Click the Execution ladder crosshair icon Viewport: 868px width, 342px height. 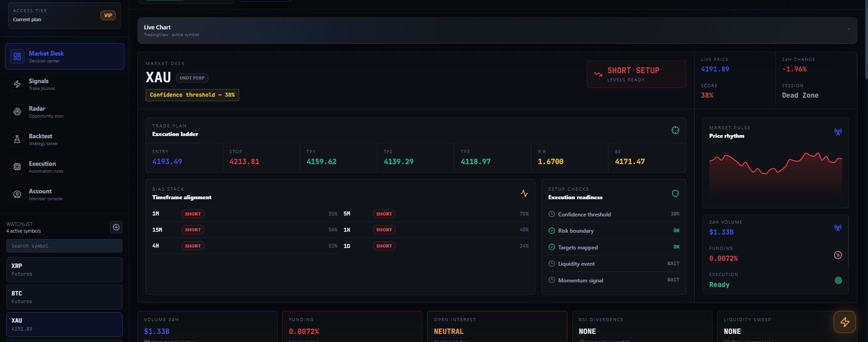[675, 130]
